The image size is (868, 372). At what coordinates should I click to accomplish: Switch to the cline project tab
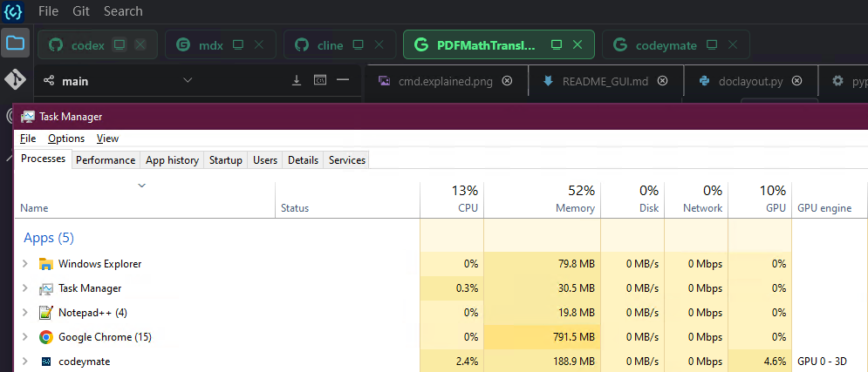tap(339, 44)
